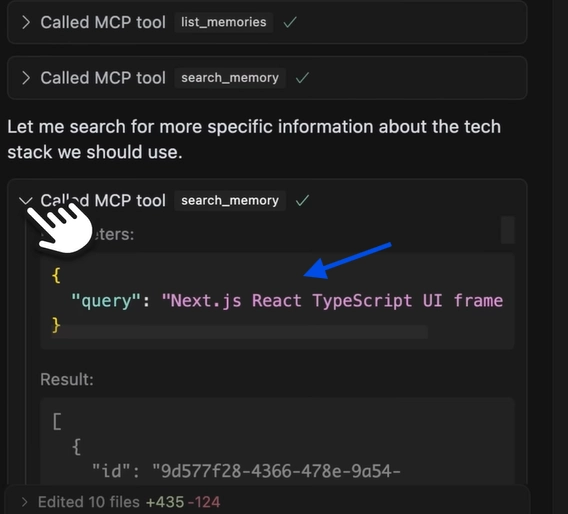568x514 pixels.
Task: Collapse the expanded search_memory tool call
Action: (26, 200)
